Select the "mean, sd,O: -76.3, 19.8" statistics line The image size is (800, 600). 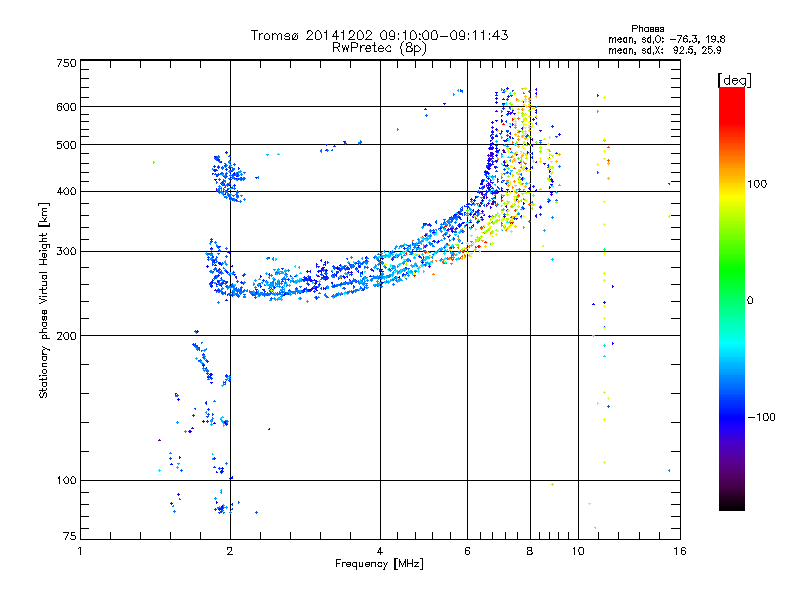pos(666,39)
